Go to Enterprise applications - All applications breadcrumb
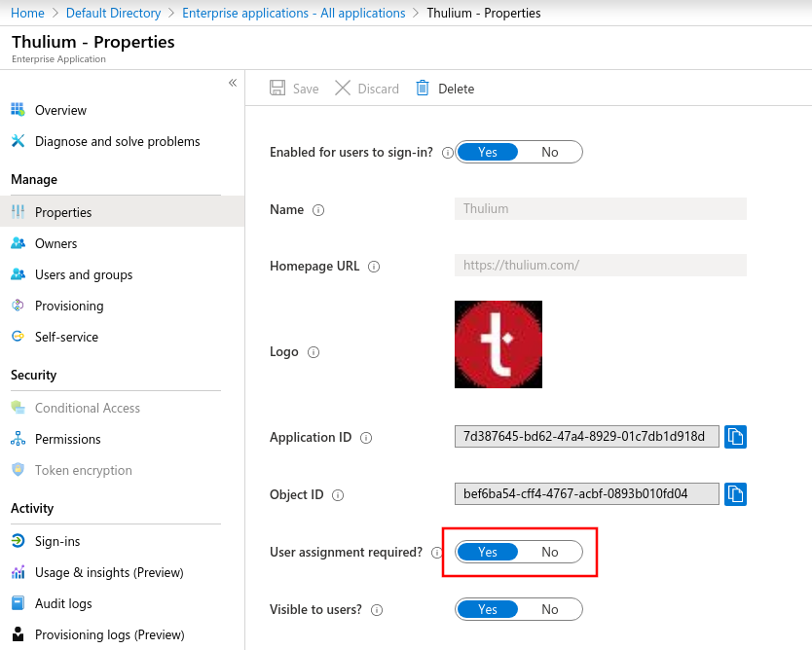Screen dimensions: 812x650 click(x=294, y=13)
